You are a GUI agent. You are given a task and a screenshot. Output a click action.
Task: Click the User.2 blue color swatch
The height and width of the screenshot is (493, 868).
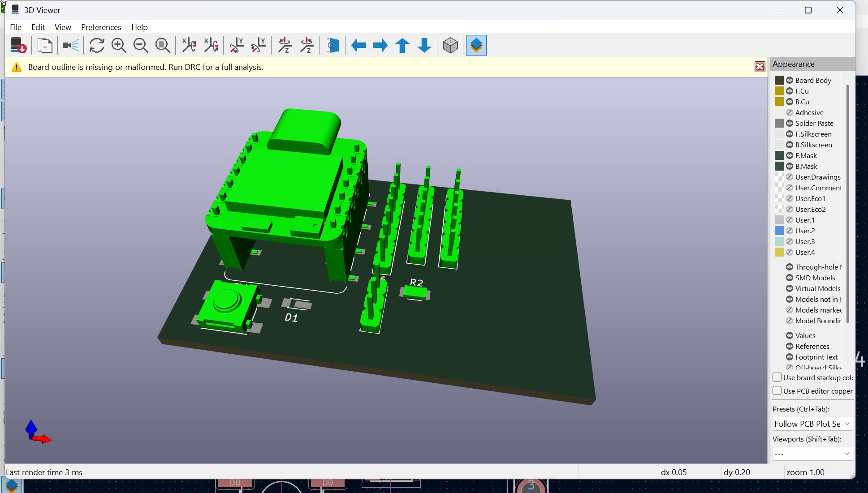[x=779, y=231]
